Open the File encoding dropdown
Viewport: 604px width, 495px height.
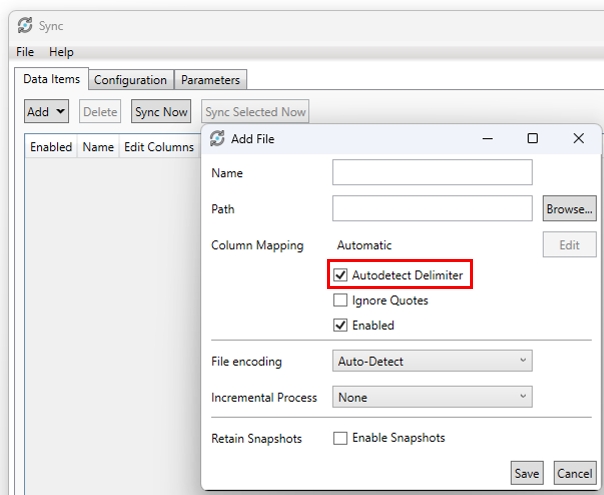click(x=432, y=361)
